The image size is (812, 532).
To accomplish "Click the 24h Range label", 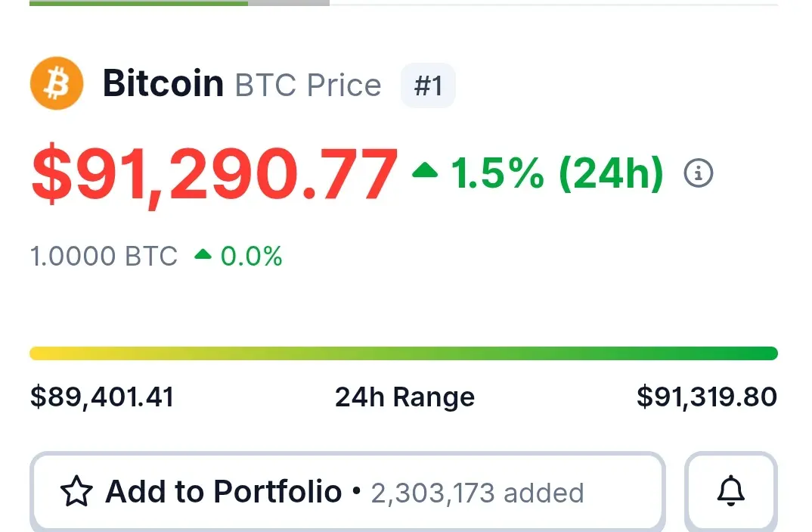I will pos(405,397).
